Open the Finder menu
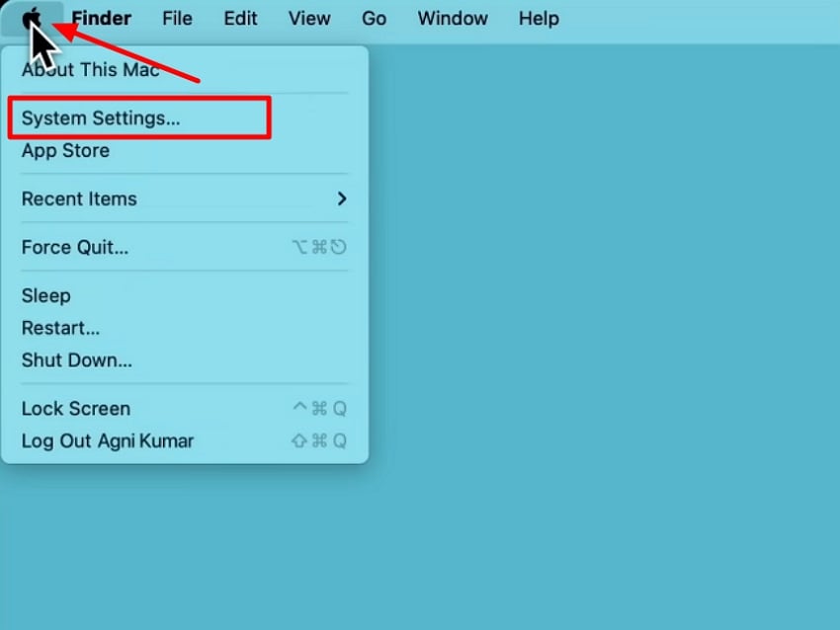The height and width of the screenshot is (630, 840). coord(101,18)
